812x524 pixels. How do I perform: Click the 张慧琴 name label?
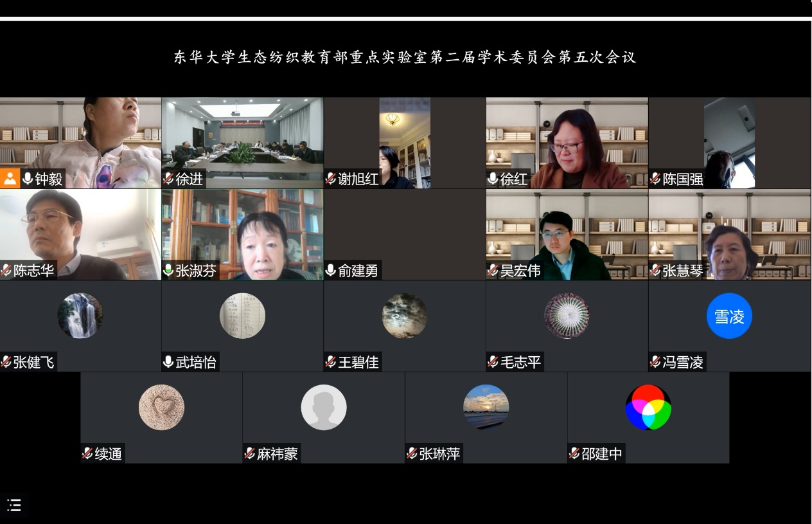point(682,271)
